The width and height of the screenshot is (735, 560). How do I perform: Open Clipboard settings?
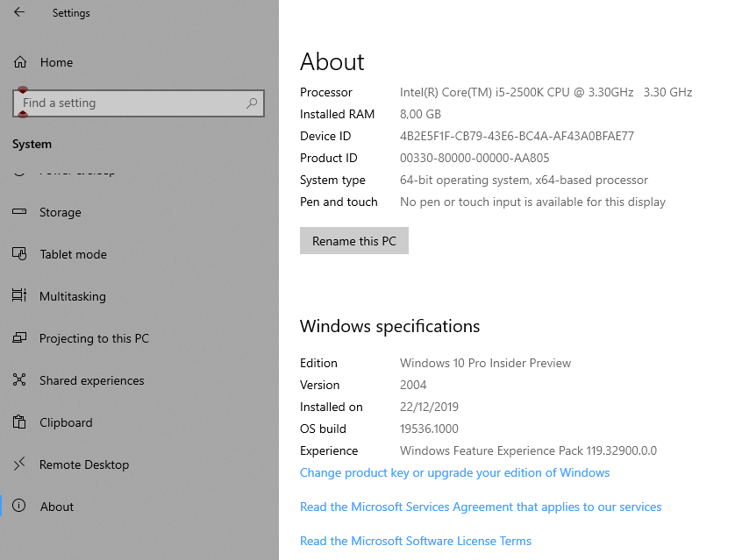(x=139, y=422)
